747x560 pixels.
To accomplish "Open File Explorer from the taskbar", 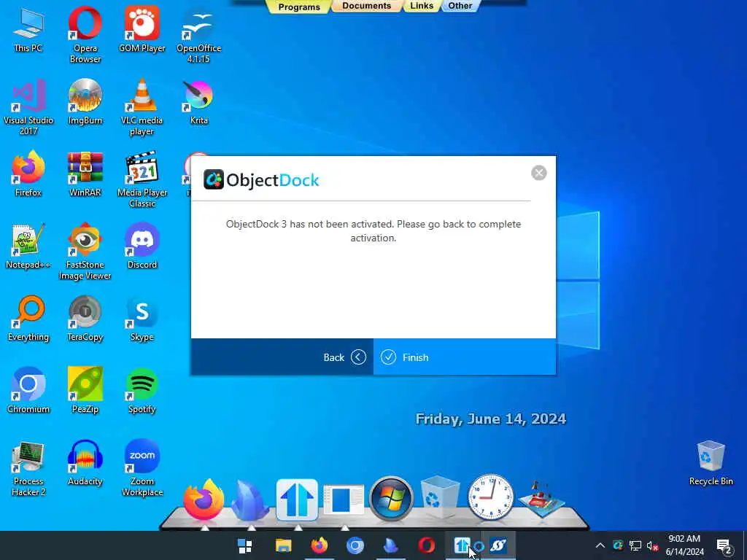I will (x=283, y=545).
